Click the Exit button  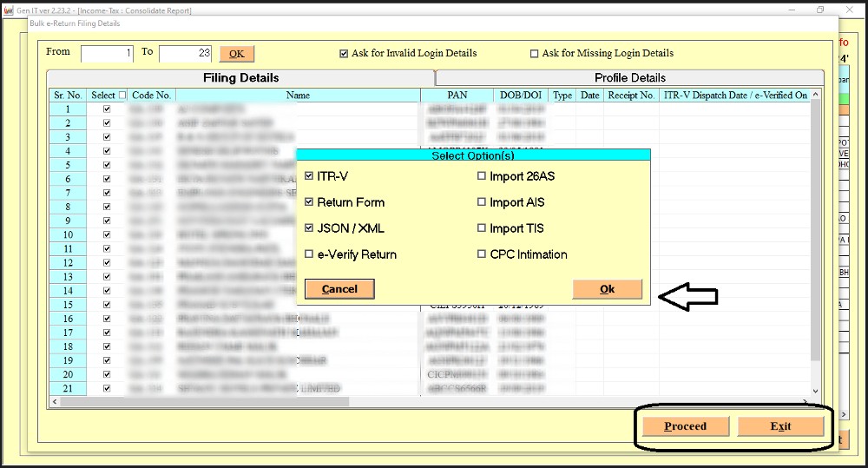pyautogui.click(x=779, y=426)
